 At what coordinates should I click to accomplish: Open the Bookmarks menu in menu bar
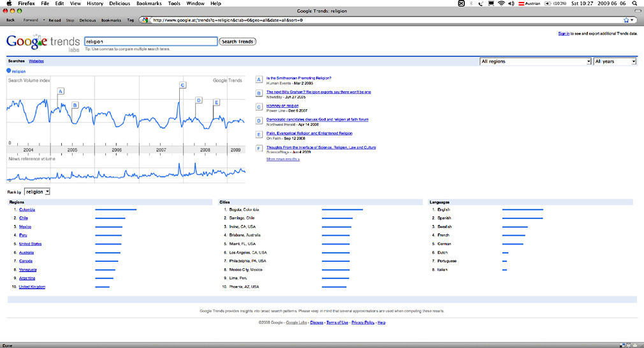149,3
